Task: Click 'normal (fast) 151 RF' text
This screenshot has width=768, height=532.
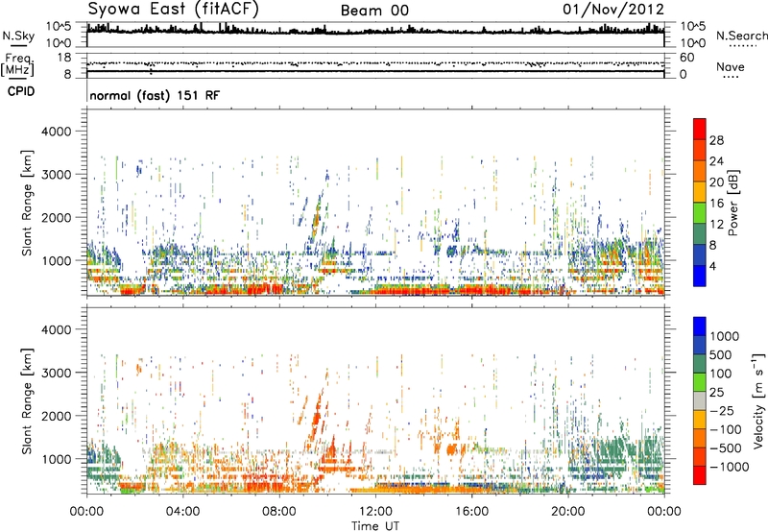Action: pyautogui.click(x=155, y=95)
